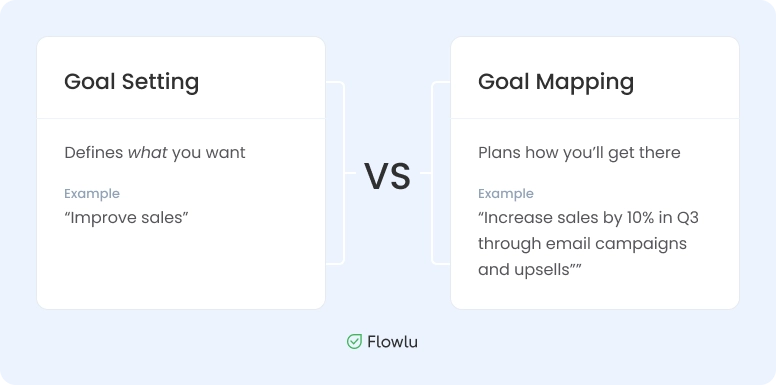Screen dimensions: 776x385
Task: Click the Example label under Goal Setting
Action: tap(92, 193)
